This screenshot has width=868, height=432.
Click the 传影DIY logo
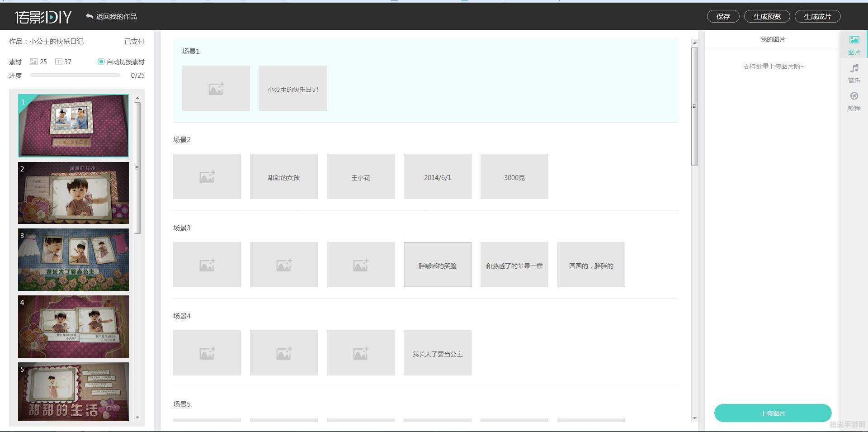(43, 17)
